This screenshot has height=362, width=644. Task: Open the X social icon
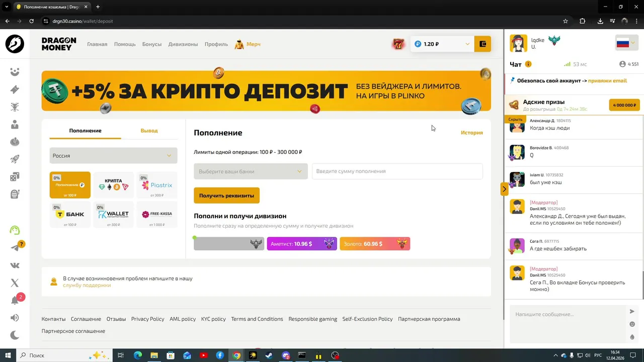[15, 283]
